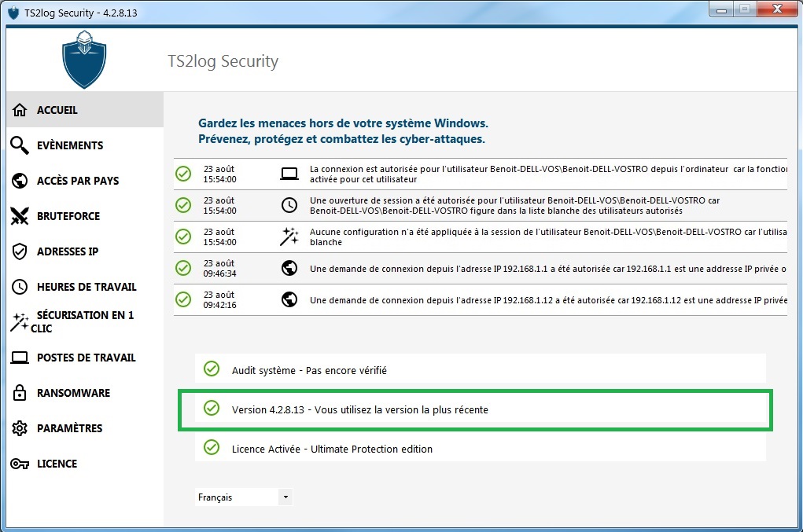
Task: Click the green check on the connexion autorisée event
Action: [182, 174]
